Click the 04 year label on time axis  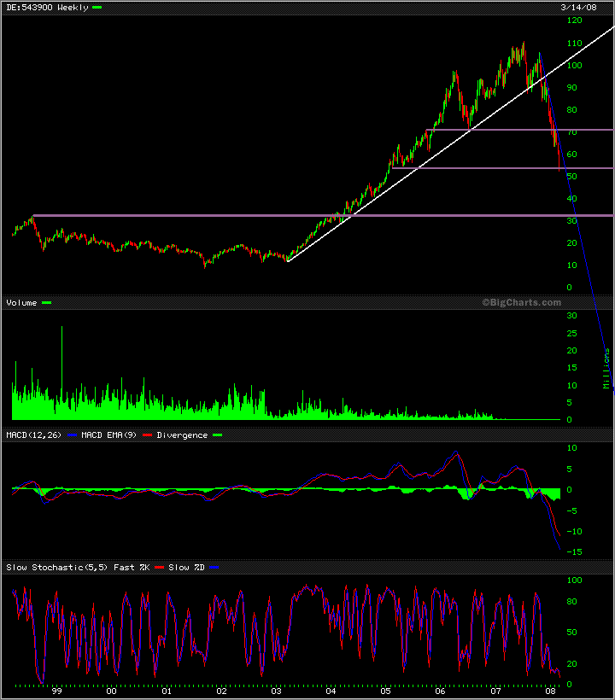(331, 691)
